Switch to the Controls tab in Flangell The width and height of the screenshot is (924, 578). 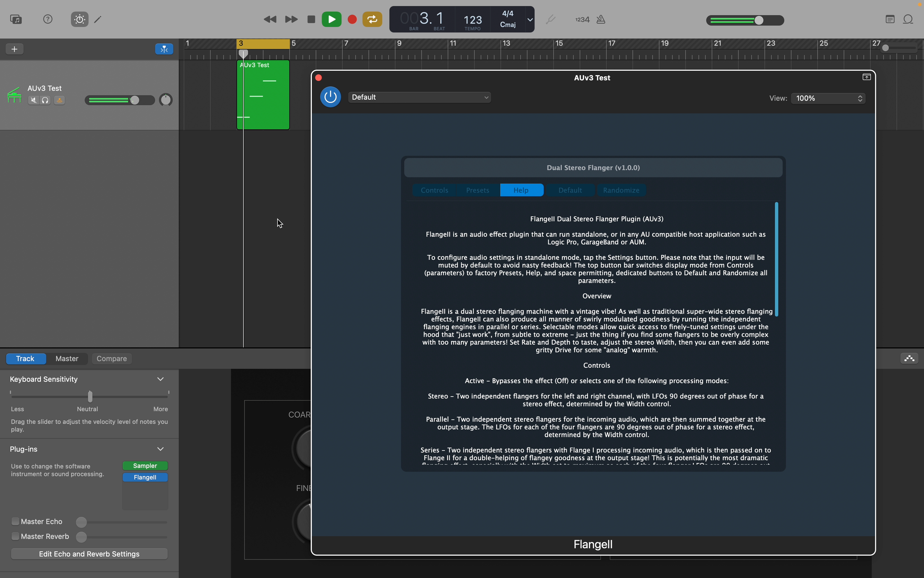click(x=435, y=190)
